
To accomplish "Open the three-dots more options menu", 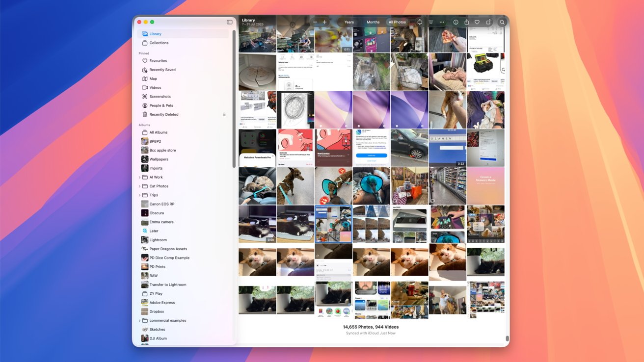I will coord(442,22).
